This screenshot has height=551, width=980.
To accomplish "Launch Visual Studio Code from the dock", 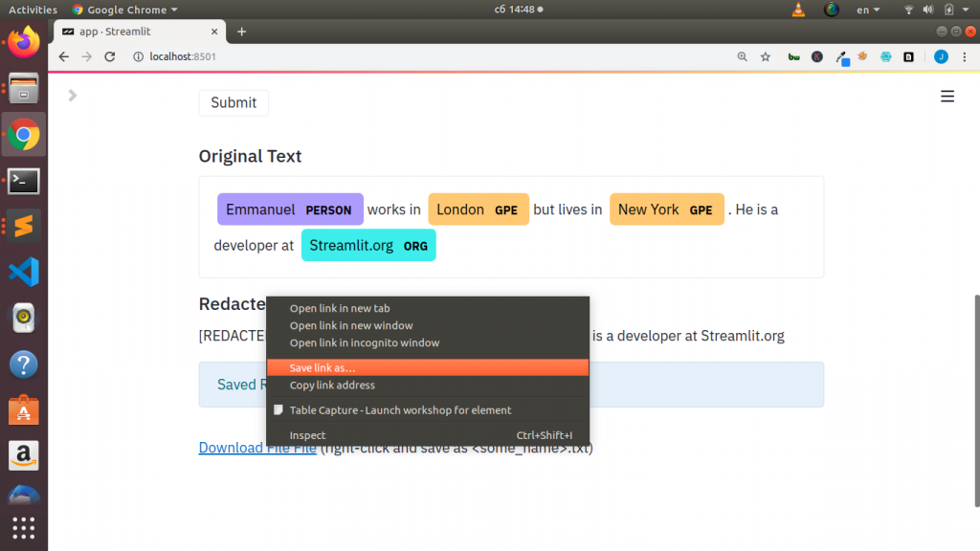I will pos(23,271).
